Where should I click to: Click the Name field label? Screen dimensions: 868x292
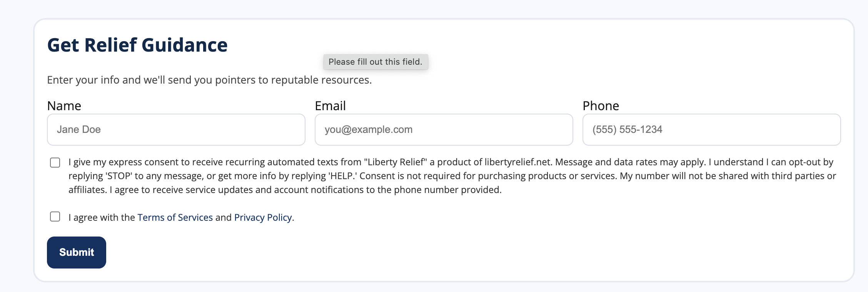pyautogui.click(x=64, y=106)
